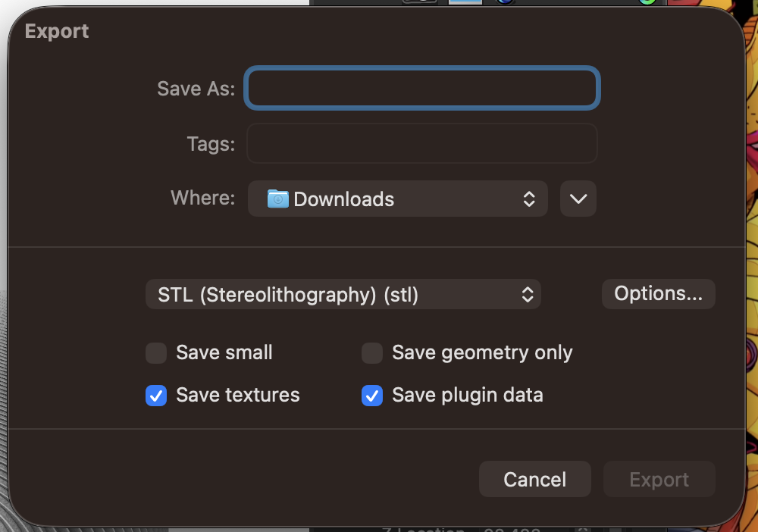This screenshot has height=532, width=758.
Task: Focus the Save As filename field
Action: (423, 89)
